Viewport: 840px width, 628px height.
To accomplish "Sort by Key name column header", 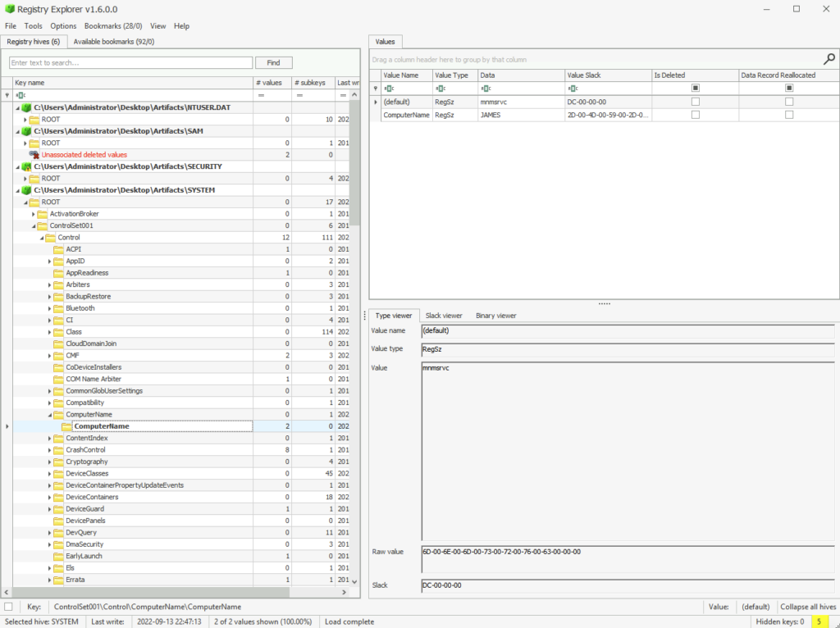I will pyautogui.click(x=133, y=83).
